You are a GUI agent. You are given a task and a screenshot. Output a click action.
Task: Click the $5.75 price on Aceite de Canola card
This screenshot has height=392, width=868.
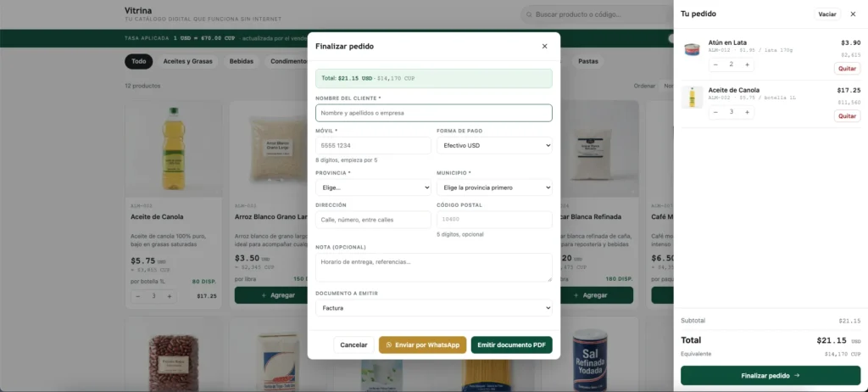pyautogui.click(x=142, y=260)
